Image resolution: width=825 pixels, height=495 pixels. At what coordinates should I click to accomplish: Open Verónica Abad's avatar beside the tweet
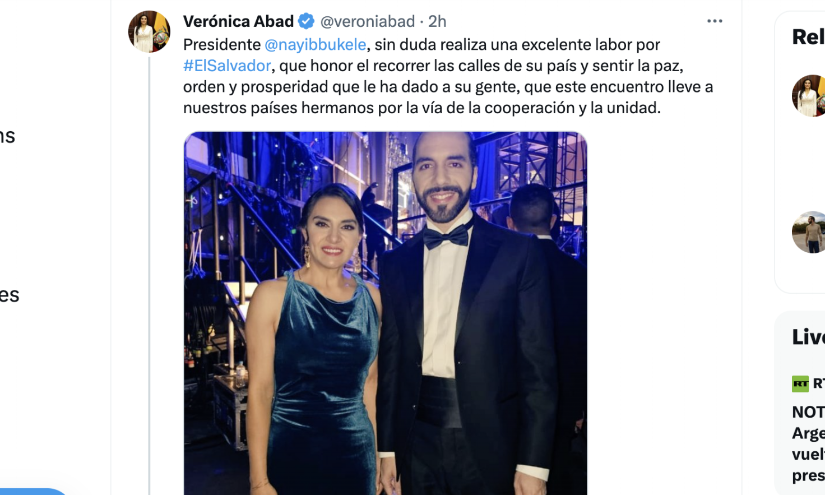[149, 32]
